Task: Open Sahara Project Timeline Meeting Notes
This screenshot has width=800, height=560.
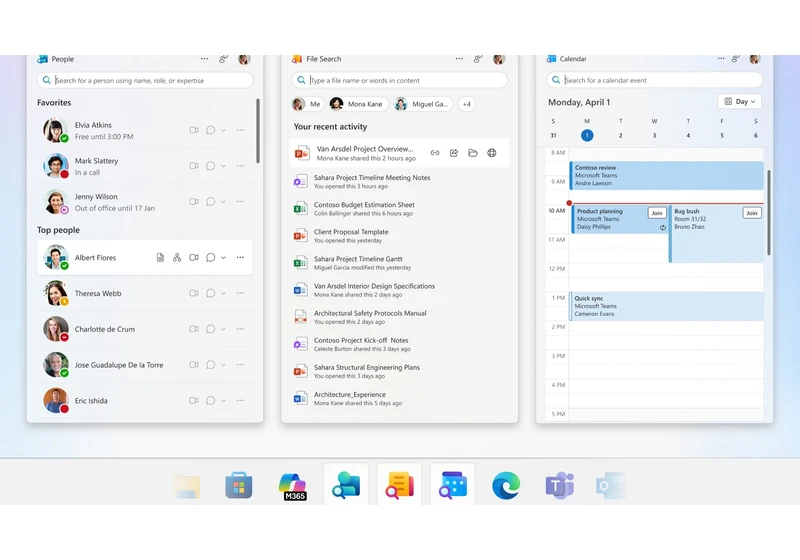Action: 399,182
